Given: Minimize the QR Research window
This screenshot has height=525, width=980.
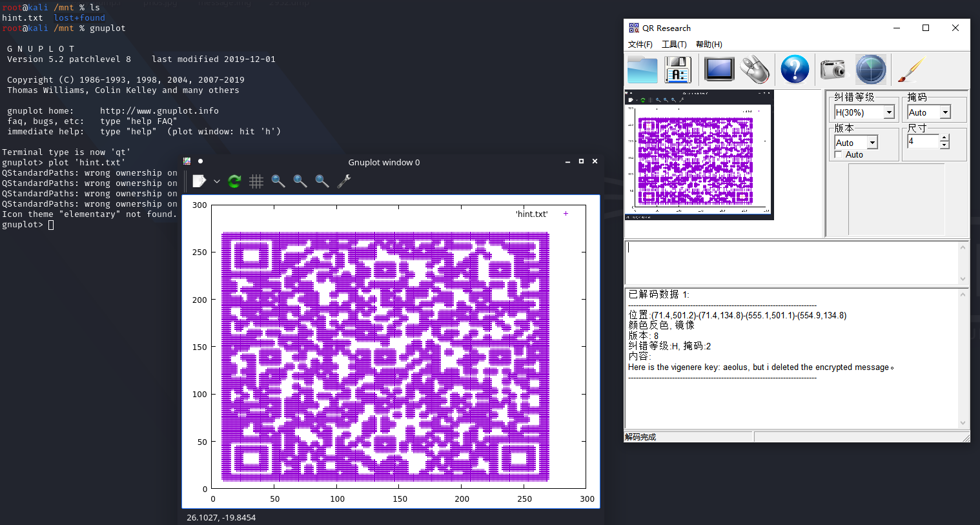Looking at the screenshot, I should tap(897, 28).
